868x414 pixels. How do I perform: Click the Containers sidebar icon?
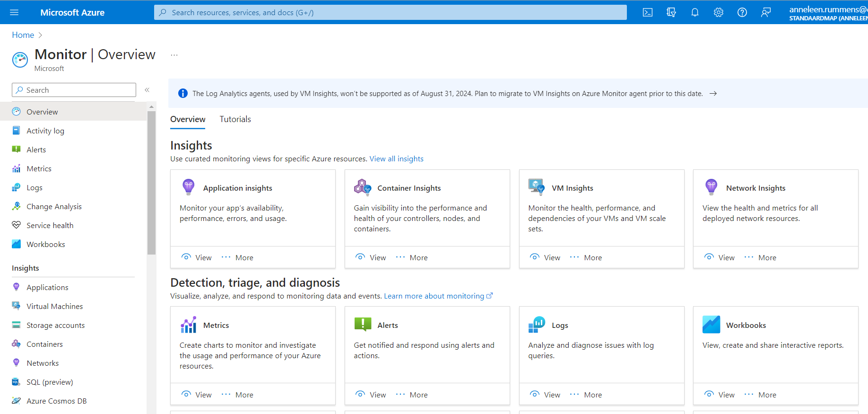[x=16, y=344]
